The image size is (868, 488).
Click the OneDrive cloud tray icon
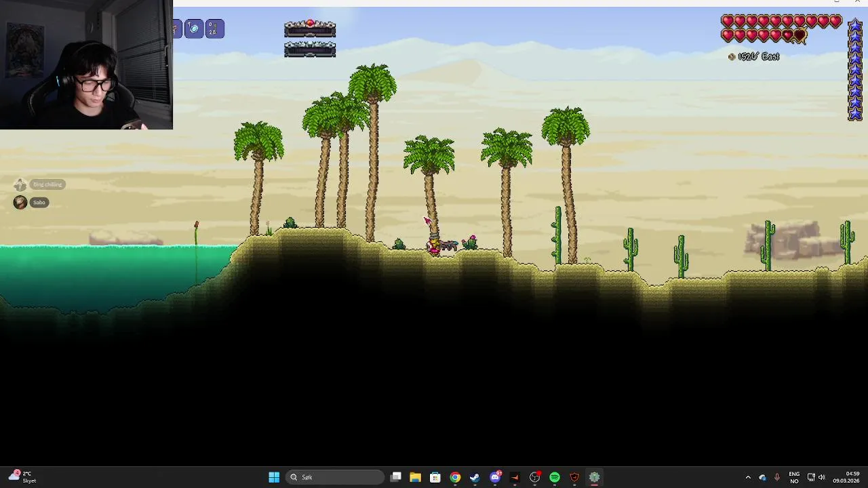(763, 477)
